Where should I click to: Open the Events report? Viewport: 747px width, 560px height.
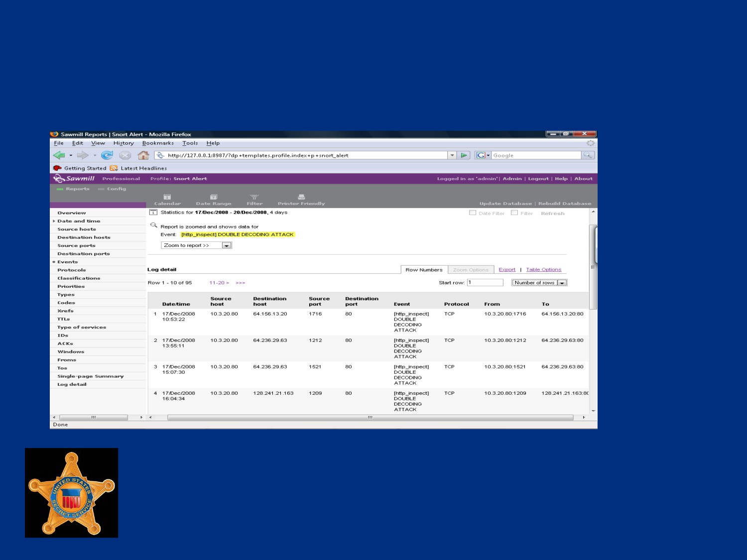(67, 262)
